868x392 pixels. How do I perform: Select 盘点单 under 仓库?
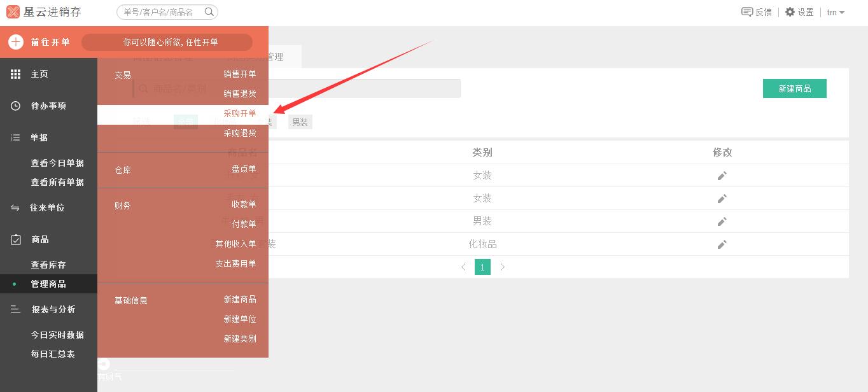pyautogui.click(x=243, y=169)
